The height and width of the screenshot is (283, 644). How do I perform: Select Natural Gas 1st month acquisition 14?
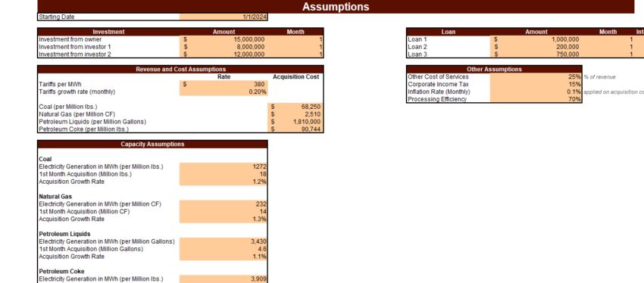point(224,211)
